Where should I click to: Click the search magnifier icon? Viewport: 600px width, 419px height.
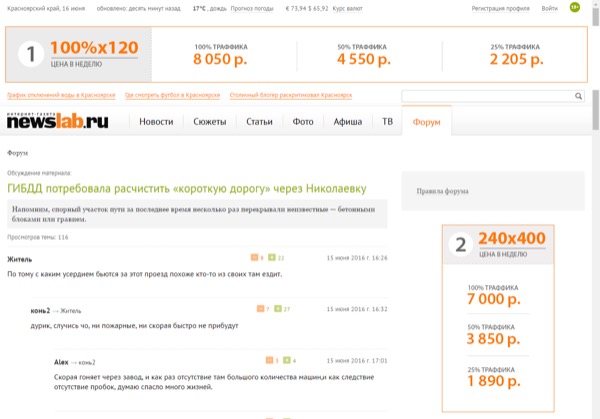point(578,97)
